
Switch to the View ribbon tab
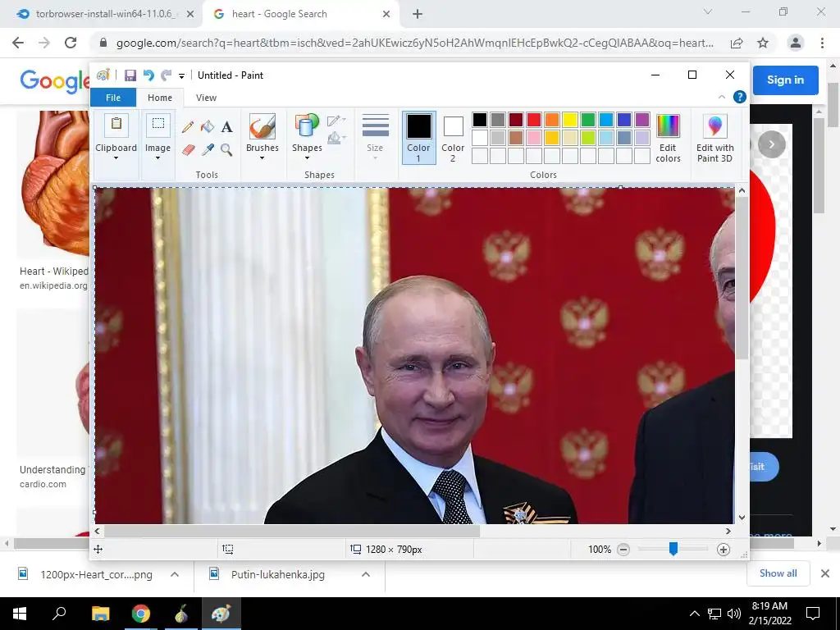[206, 98]
